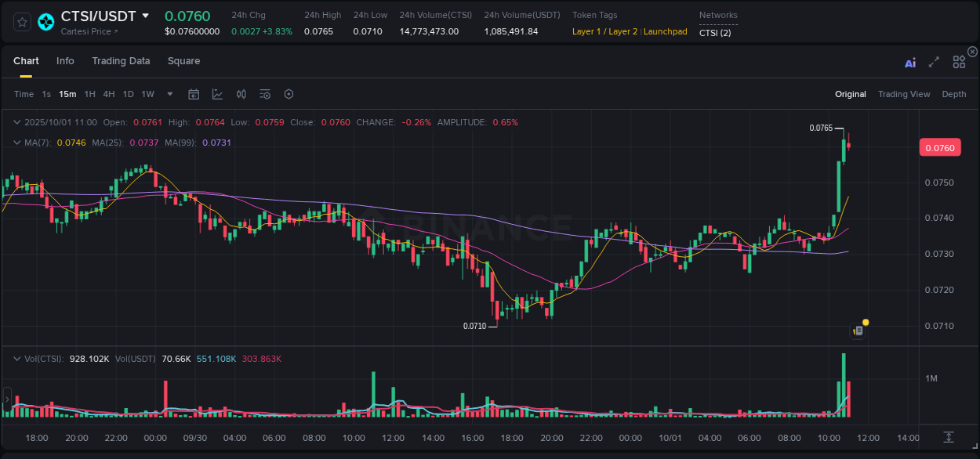Click the orange current price label 0.0760
Viewport: 980px width, 459px height.
pos(939,147)
